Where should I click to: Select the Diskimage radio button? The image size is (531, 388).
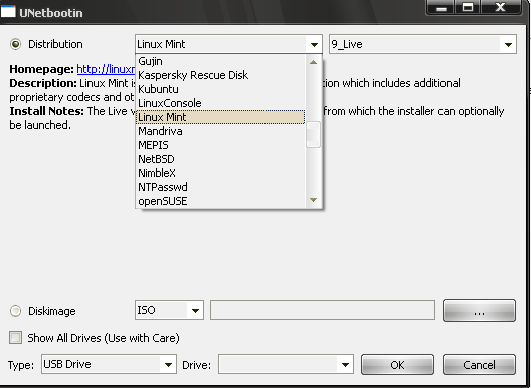coord(16,311)
